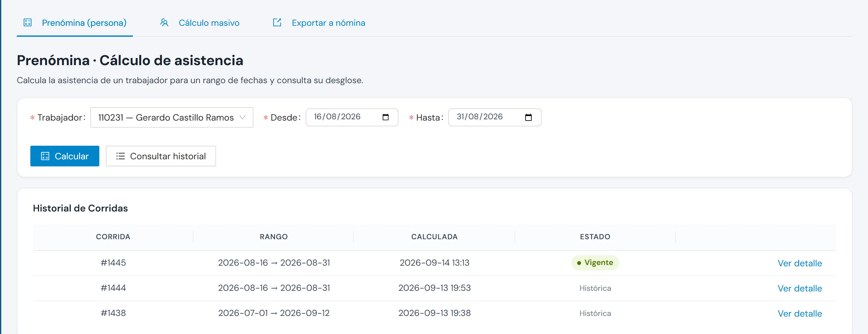
Task: Open Ver detalle for run #1444
Action: [800, 289]
